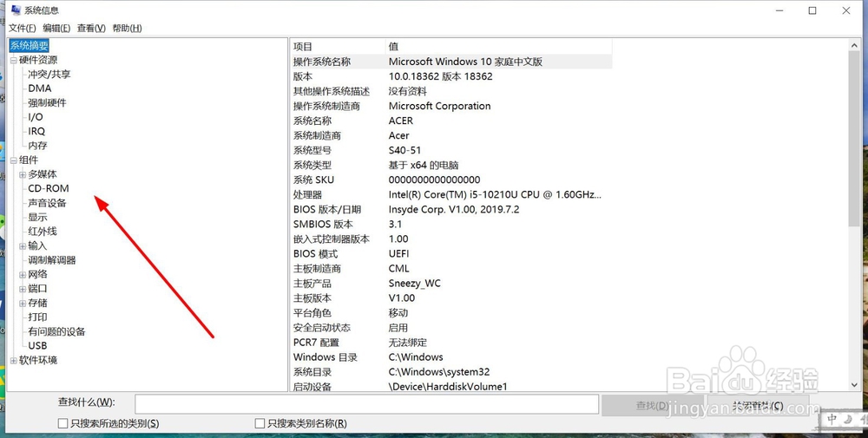The image size is (868, 438).
Task: Select the 内存 tree item
Action: tap(37, 146)
